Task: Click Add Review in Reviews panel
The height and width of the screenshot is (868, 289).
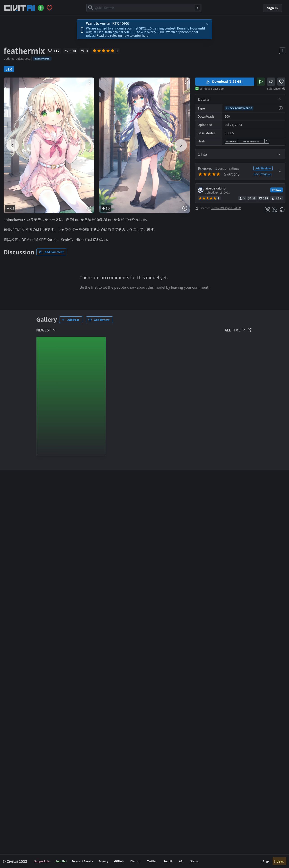Action: pos(263,168)
